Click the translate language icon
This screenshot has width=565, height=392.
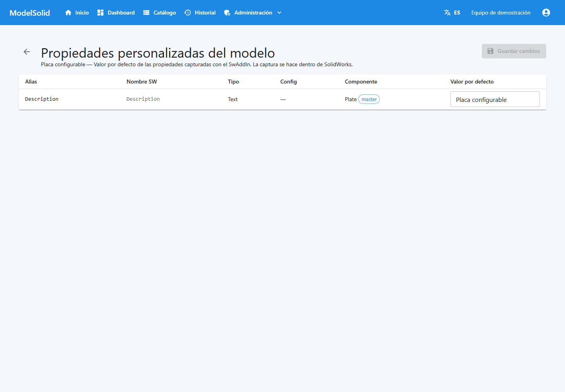tap(447, 13)
